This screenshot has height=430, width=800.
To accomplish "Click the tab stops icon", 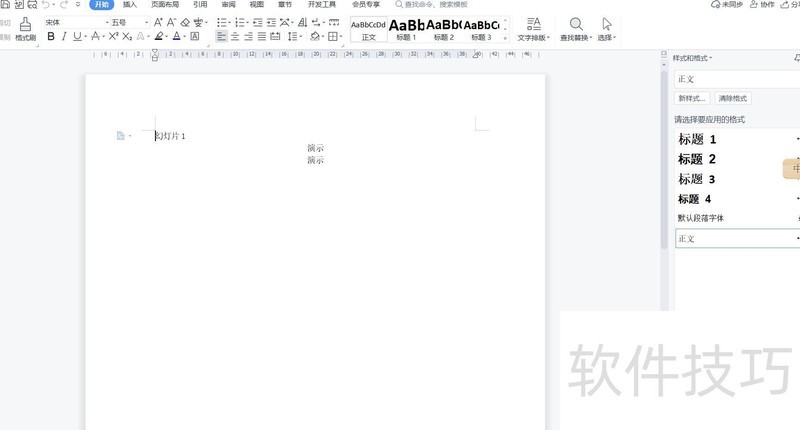I will tap(334, 22).
